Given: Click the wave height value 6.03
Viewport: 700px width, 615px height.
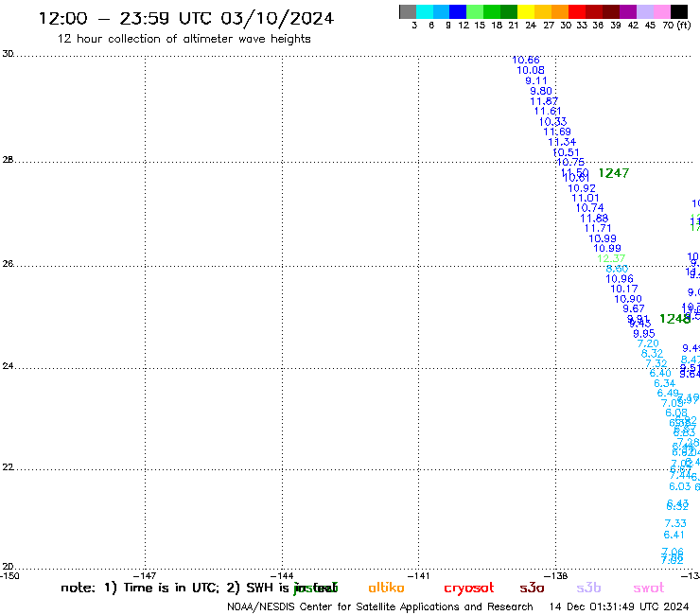Looking at the screenshot, I should pyautogui.click(x=680, y=487).
